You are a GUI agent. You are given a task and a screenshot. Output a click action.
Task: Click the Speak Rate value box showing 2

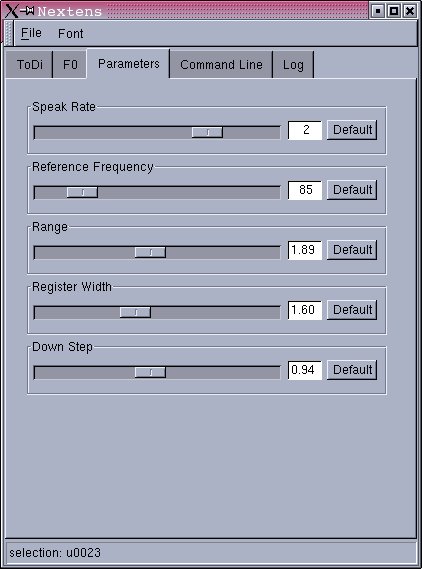tap(305, 130)
